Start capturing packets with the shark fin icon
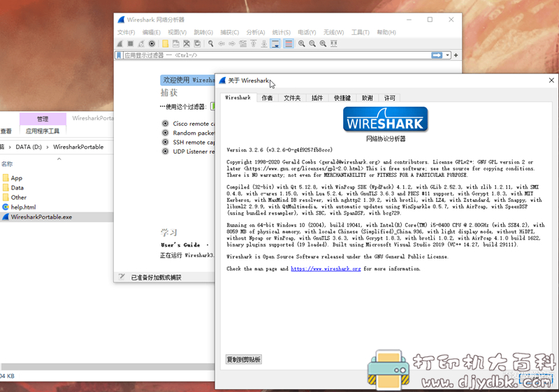 (120, 43)
